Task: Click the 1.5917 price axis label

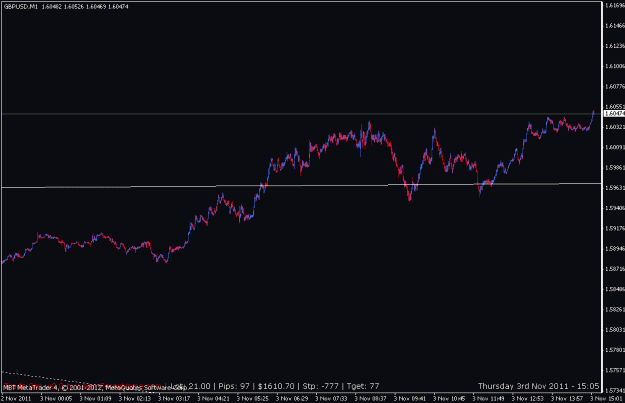Action: pyautogui.click(x=615, y=228)
